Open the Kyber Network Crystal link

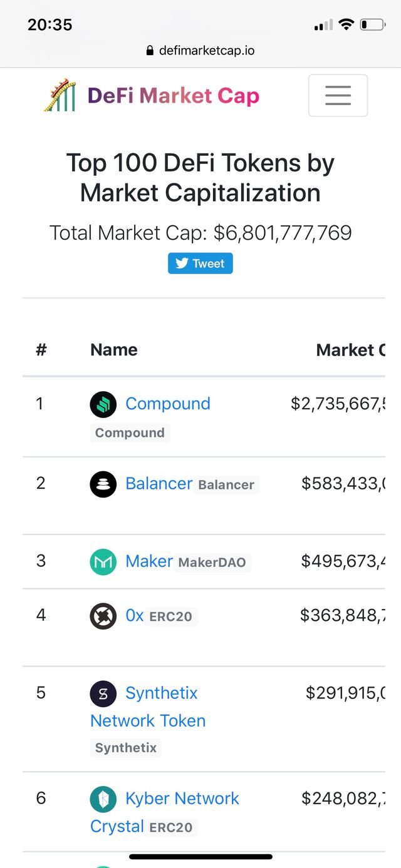[x=165, y=812]
